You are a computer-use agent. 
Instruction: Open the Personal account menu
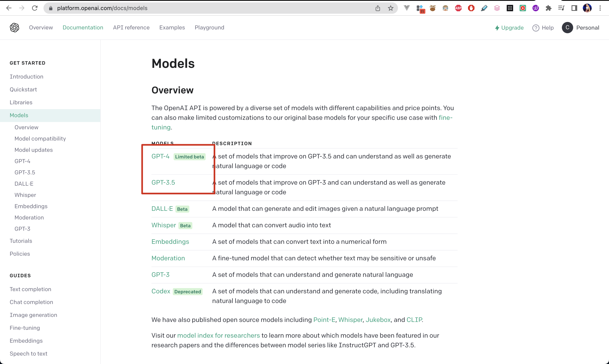click(581, 28)
